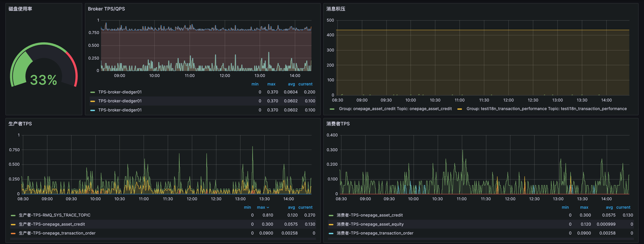Sort Broker TPS/QPS legend by avg
This screenshot has height=244, width=644.
(x=291, y=84)
